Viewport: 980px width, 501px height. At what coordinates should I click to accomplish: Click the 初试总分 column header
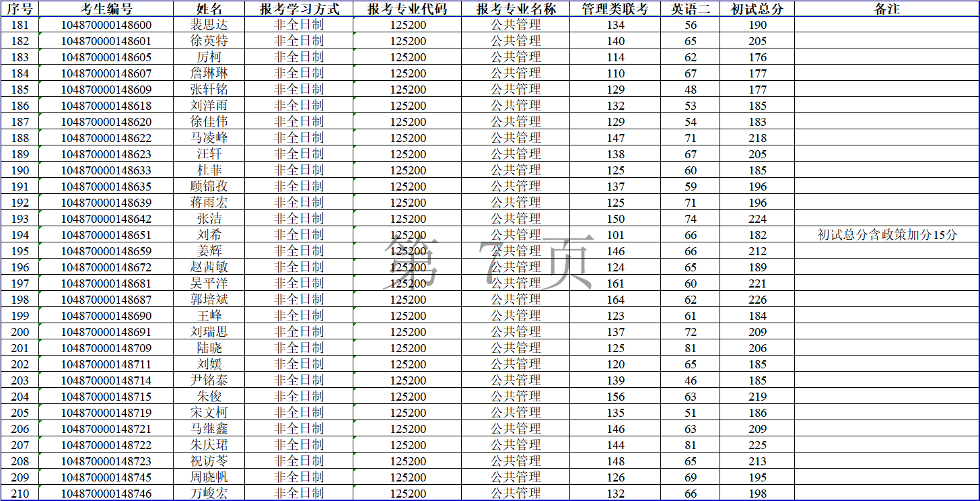point(757,9)
